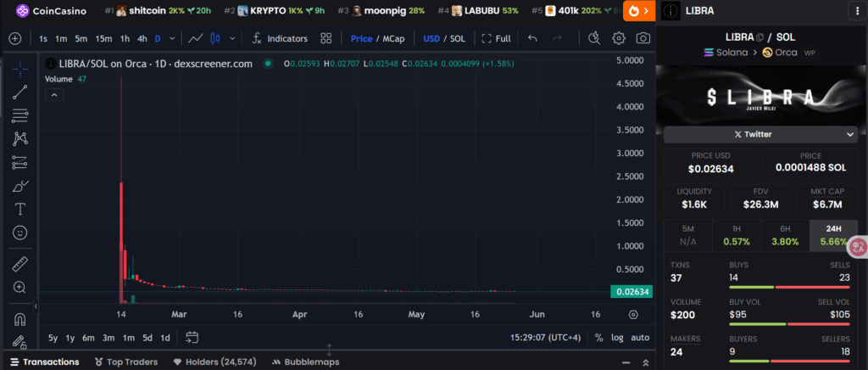Toggle percentage scale on chart
This screenshot has height=370, width=868.
click(x=598, y=338)
